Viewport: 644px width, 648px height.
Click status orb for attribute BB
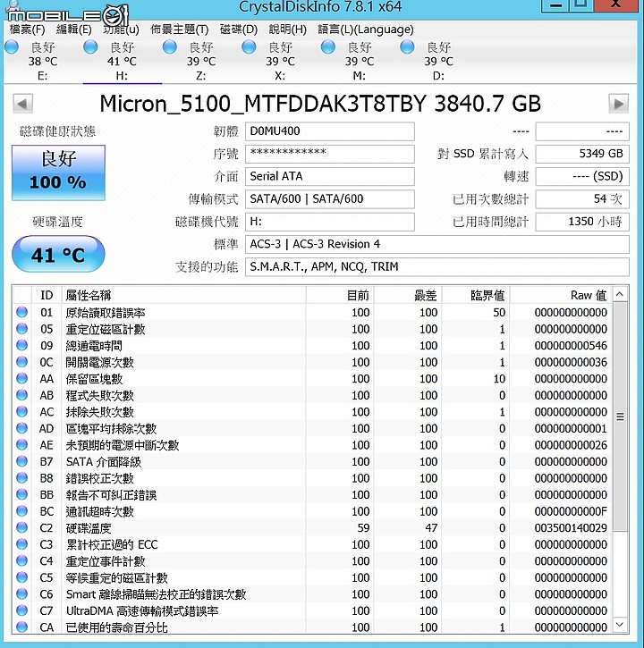point(22,494)
